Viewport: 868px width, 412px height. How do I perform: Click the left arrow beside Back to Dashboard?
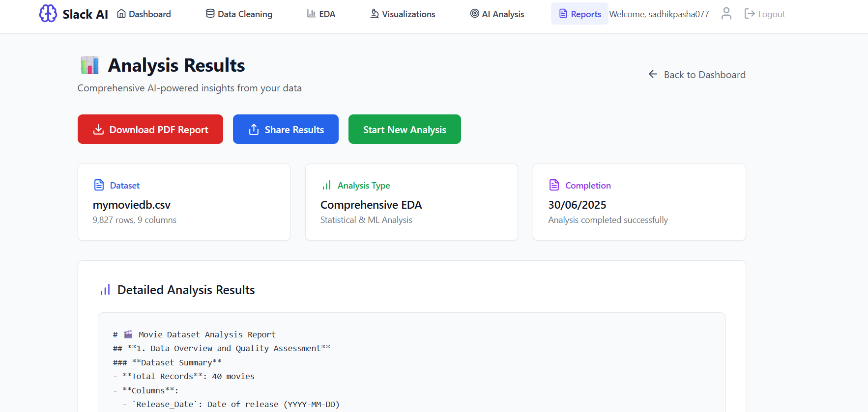click(653, 74)
